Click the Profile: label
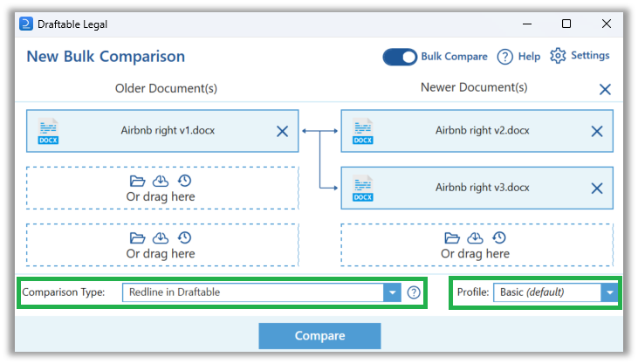 pos(473,292)
